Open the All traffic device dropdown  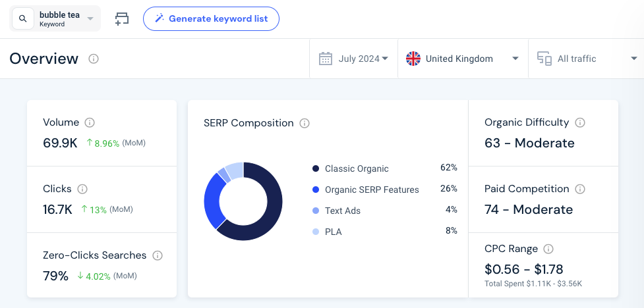(585, 59)
